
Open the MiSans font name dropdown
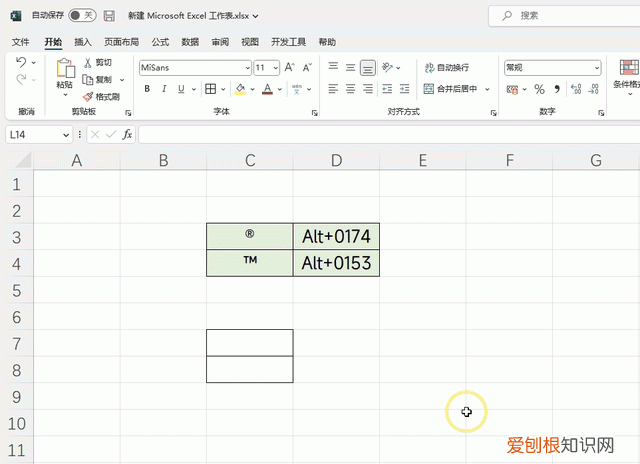(247, 68)
